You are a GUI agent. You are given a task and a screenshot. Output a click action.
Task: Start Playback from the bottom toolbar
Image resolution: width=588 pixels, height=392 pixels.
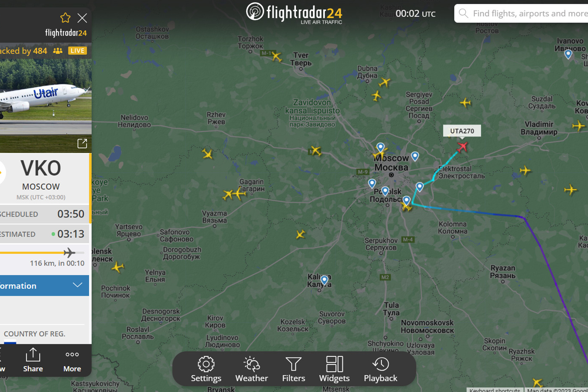pos(381,369)
